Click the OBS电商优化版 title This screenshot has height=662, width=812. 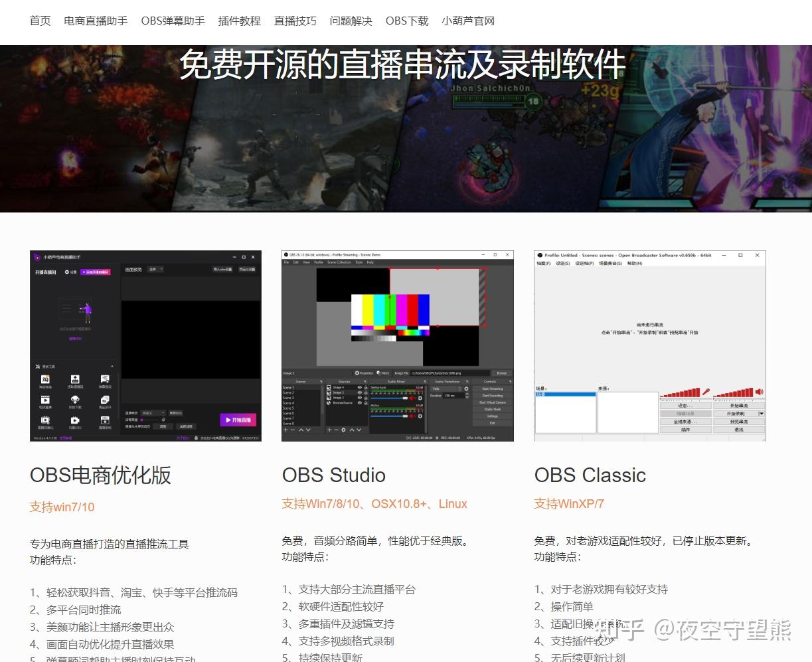100,475
